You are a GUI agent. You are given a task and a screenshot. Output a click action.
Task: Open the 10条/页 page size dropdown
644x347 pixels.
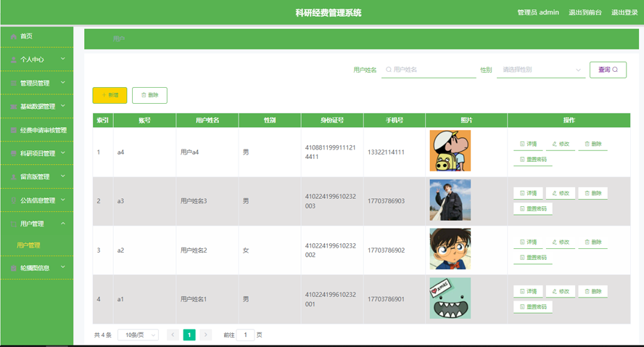(138, 335)
